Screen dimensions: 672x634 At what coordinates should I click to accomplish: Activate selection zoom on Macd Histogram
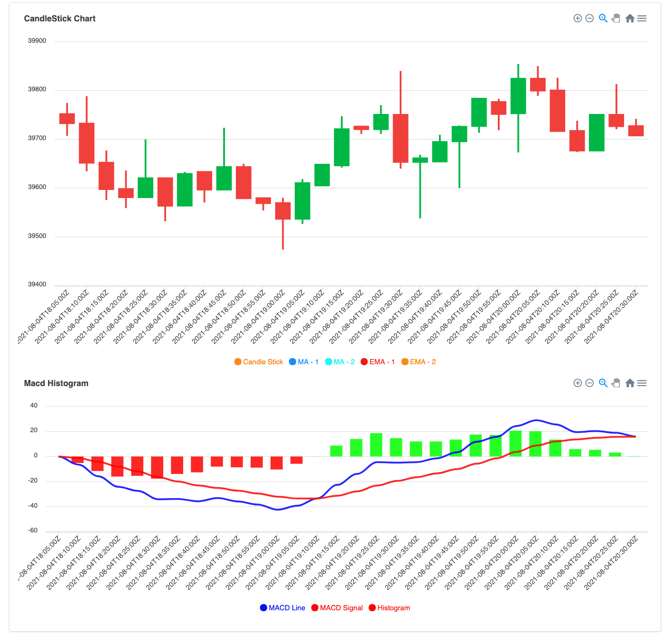603,383
